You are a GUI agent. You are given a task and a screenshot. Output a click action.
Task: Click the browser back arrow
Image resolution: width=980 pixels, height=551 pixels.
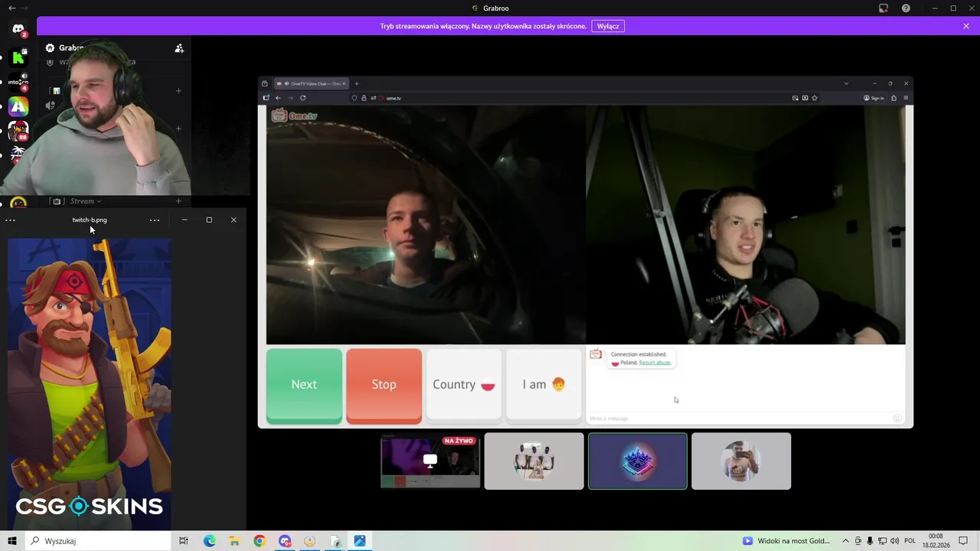[x=278, y=98]
